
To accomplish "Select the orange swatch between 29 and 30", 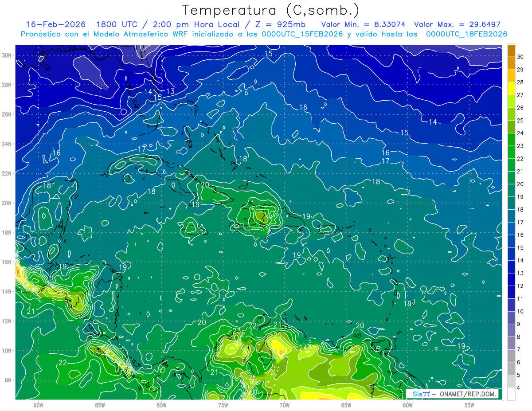I will 511,63.
